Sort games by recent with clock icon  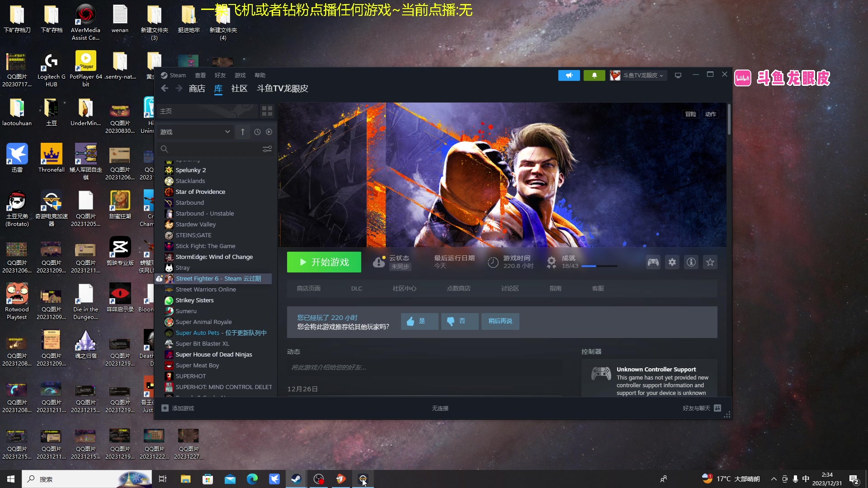point(257,131)
